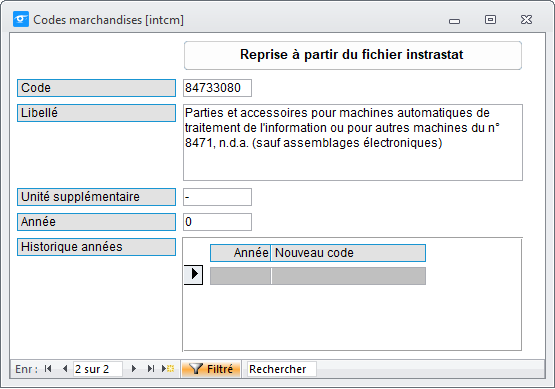The height and width of the screenshot is (389, 555).
Task: Select the Unité supplémentaire field
Action: (x=217, y=197)
